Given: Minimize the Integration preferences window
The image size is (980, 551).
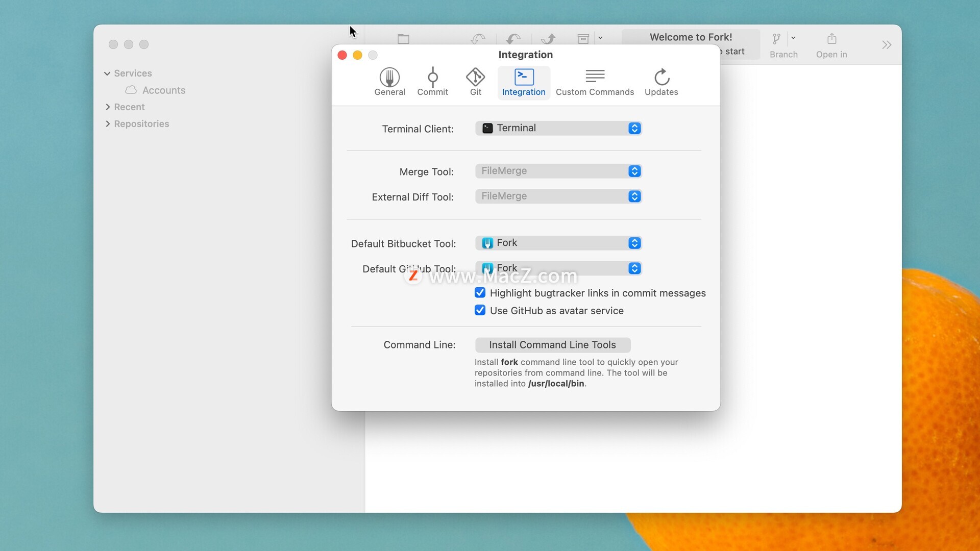Looking at the screenshot, I should pyautogui.click(x=358, y=55).
